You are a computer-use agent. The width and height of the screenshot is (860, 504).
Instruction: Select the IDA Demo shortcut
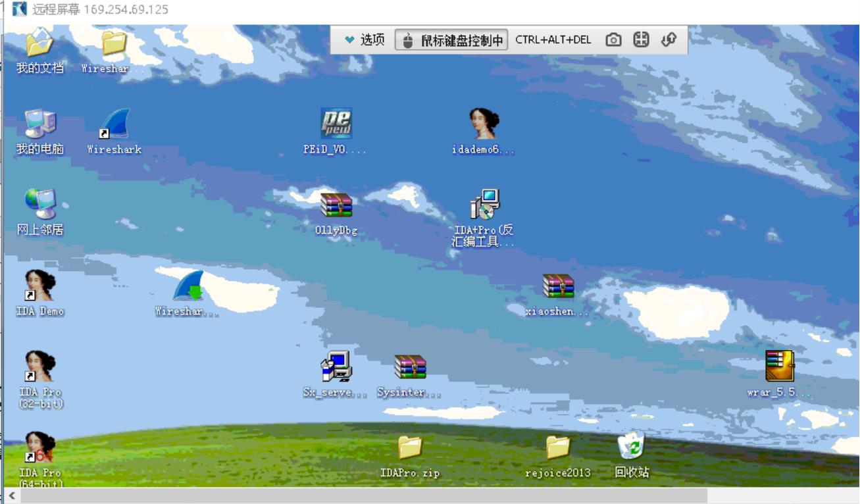coord(40,286)
